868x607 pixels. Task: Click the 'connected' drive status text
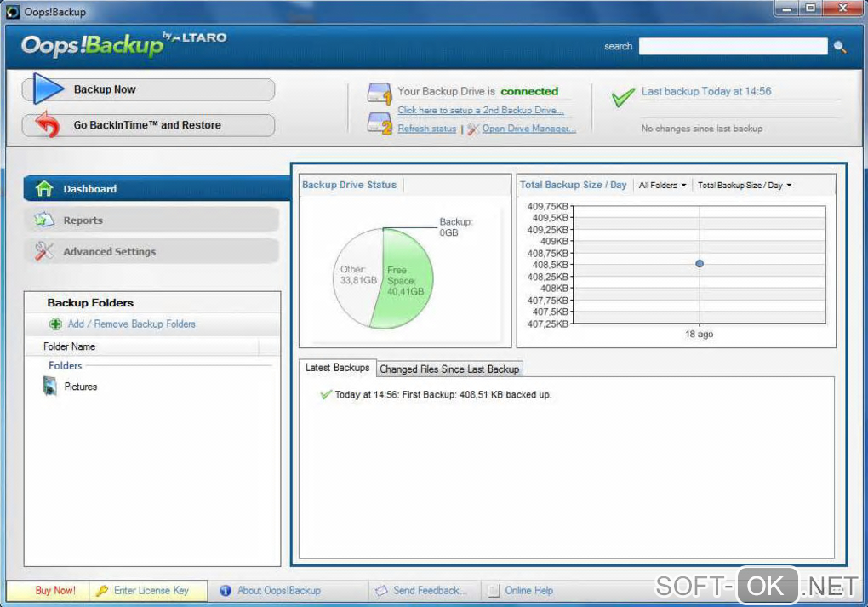(529, 91)
